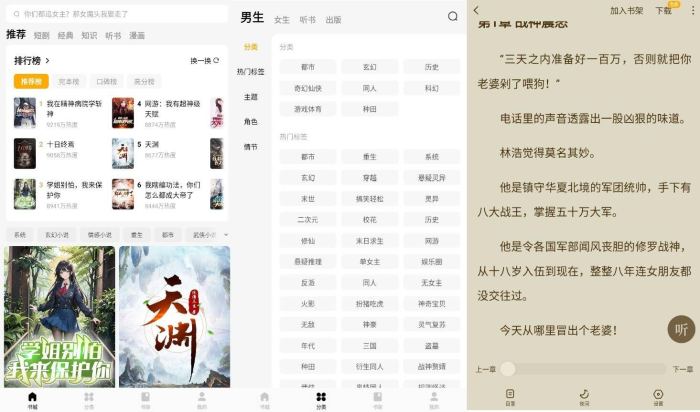The image size is (700, 412).
Task: Open the reader's three-dot more menu
Action: click(x=693, y=10)
